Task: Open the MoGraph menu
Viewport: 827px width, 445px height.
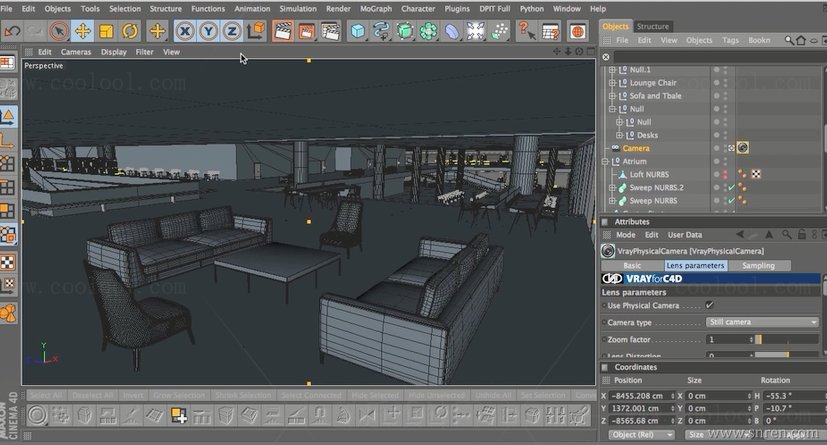Action: (375, 8)
